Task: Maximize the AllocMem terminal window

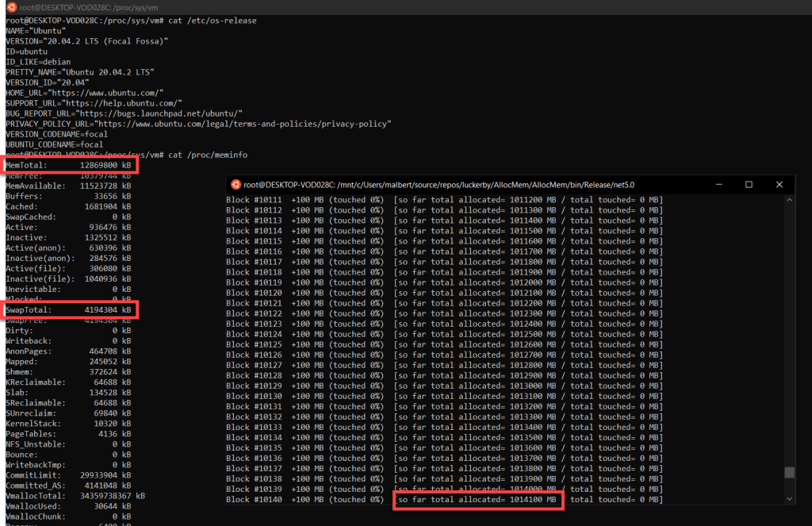Action: coord(749,184)
